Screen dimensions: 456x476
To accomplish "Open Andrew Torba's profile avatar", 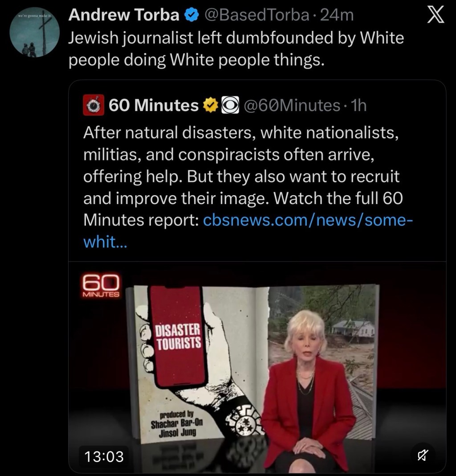I will point(34,32).
